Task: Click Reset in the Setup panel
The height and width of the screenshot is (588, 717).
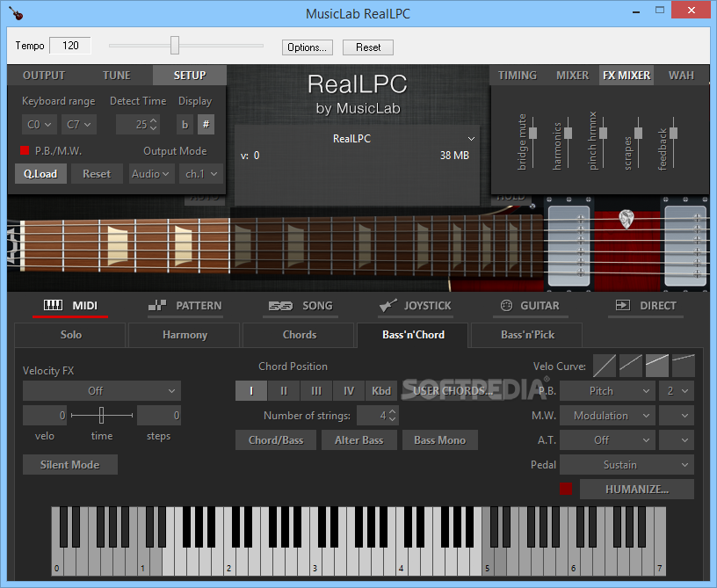Action: pyautogui.click(x=97, y=174)
